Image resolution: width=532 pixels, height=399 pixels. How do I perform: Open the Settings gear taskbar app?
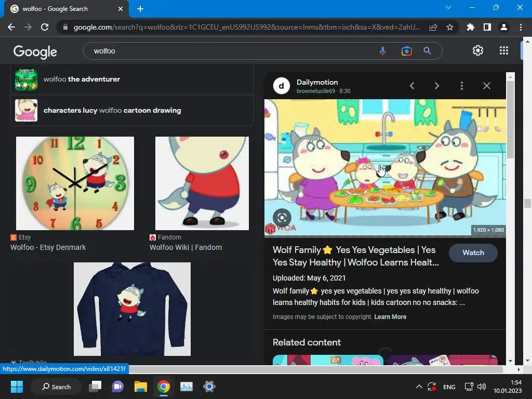(x=209, y=387)
